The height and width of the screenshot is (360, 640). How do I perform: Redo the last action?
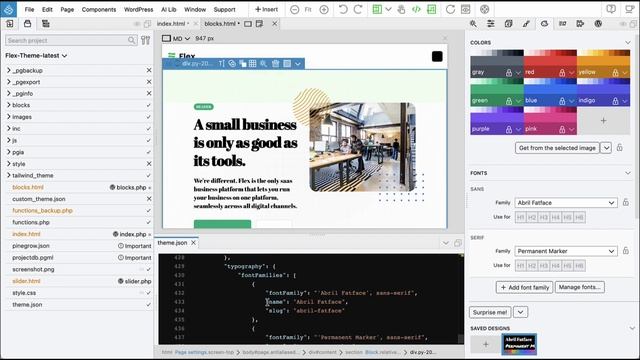tap(358, 9)
